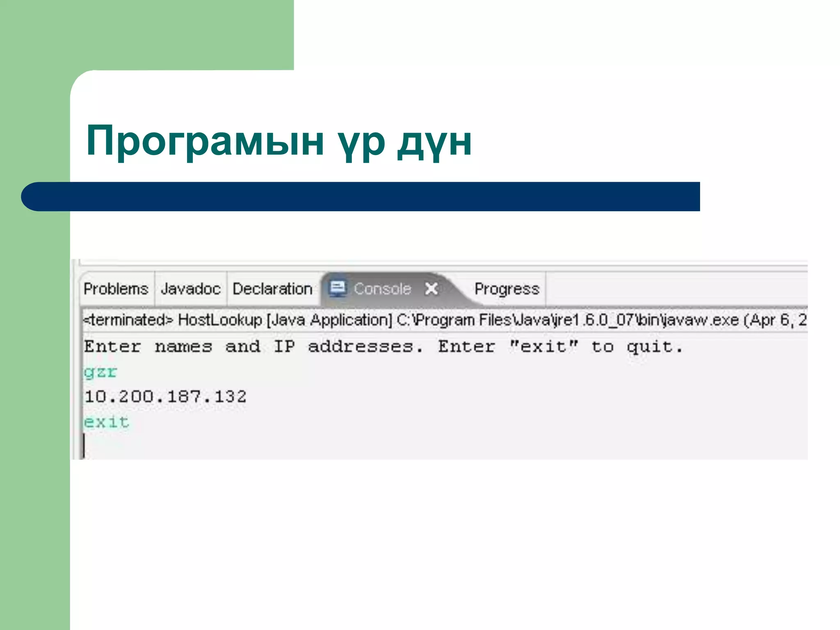The width and height of the screenshot is (840, 630).
Task: Click the green 'gzr' input line
Action: pyautogui.click(x=100, y=372)
